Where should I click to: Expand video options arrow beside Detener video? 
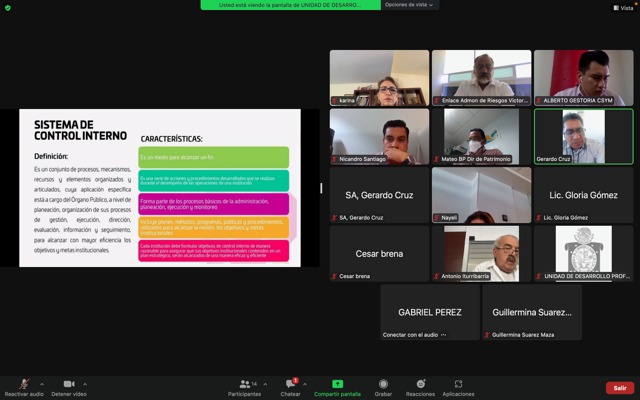84,383
